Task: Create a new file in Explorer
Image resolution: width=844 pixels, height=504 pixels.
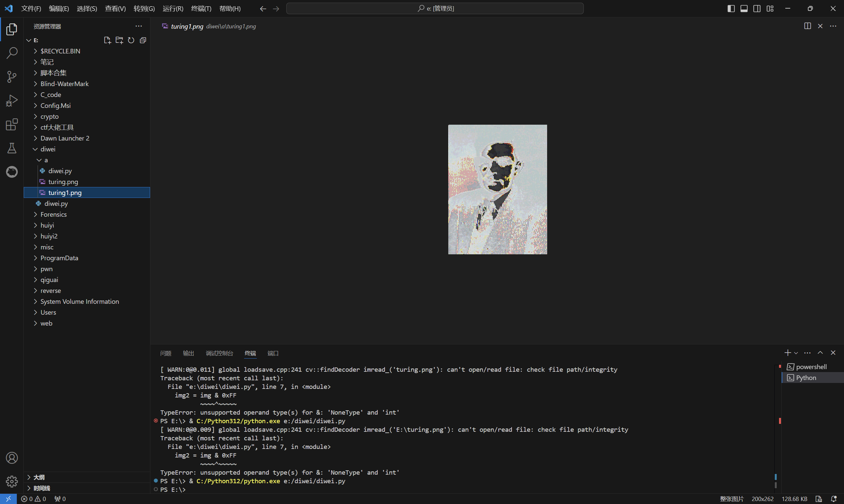Action: point(107,40)
